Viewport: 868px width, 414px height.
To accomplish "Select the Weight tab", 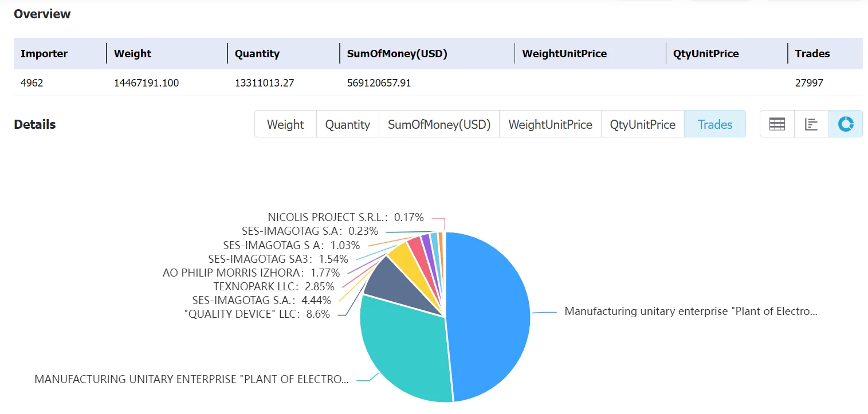I will (x=285, y=124).
